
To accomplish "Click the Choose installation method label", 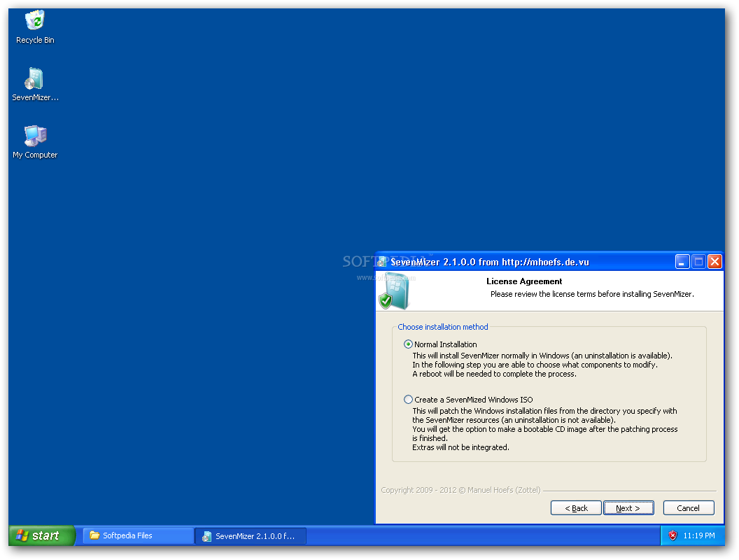I will click(x=442, y=327).
